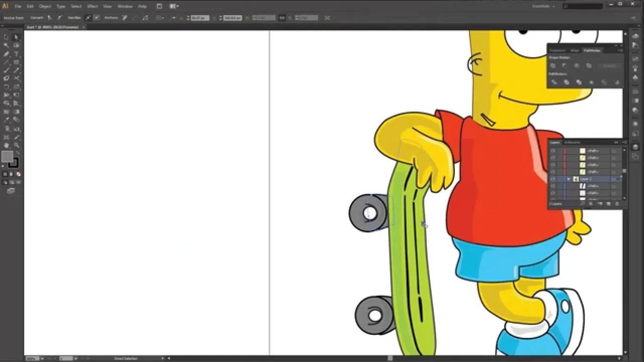Click the Fill color swatch in tools panel
Viewport: 644px width, 362px height.
7,156
